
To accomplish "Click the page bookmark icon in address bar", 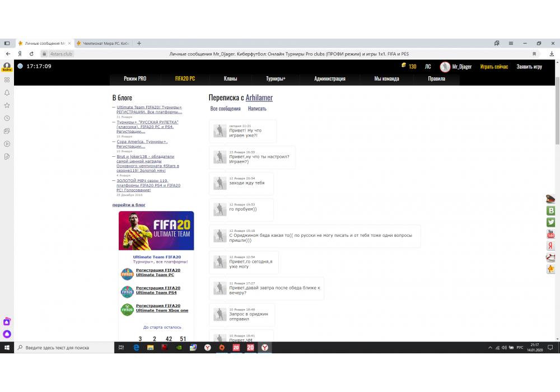I will pos(534,54).
